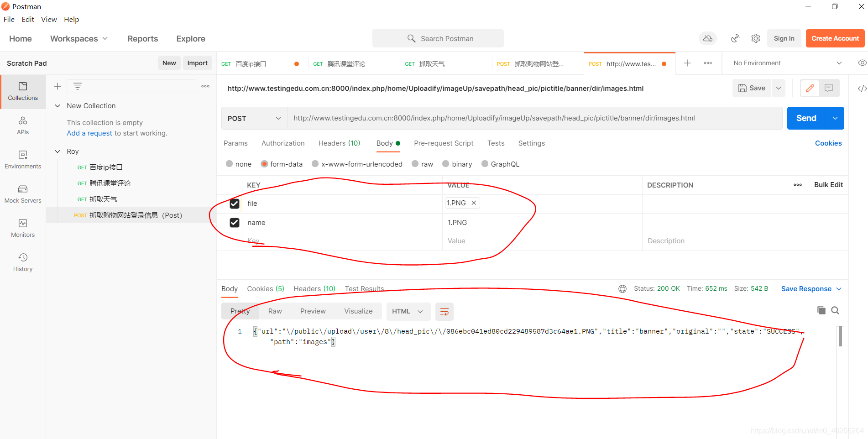Collapse the Roy collection tree
The image size is (868, 439).
tap(58, 152)
